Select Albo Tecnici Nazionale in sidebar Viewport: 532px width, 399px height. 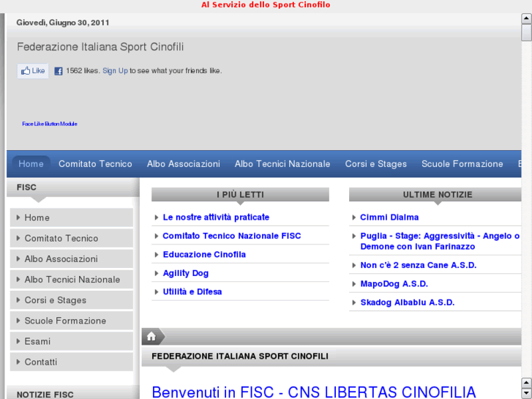[x=72, y=280]
